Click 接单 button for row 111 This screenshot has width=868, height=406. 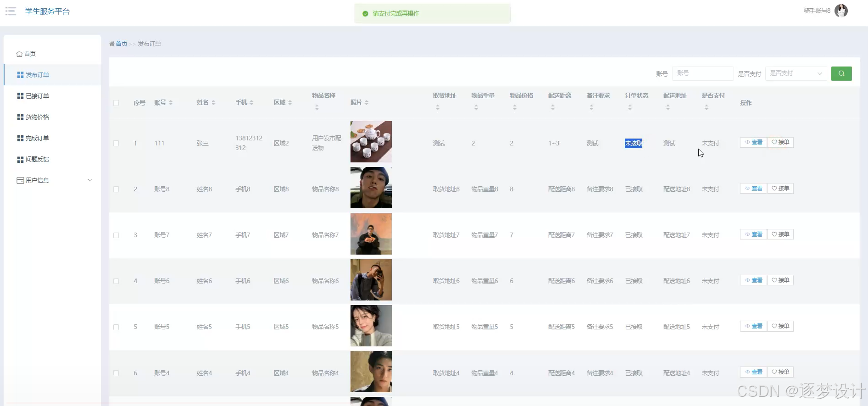tap(780, 142)
